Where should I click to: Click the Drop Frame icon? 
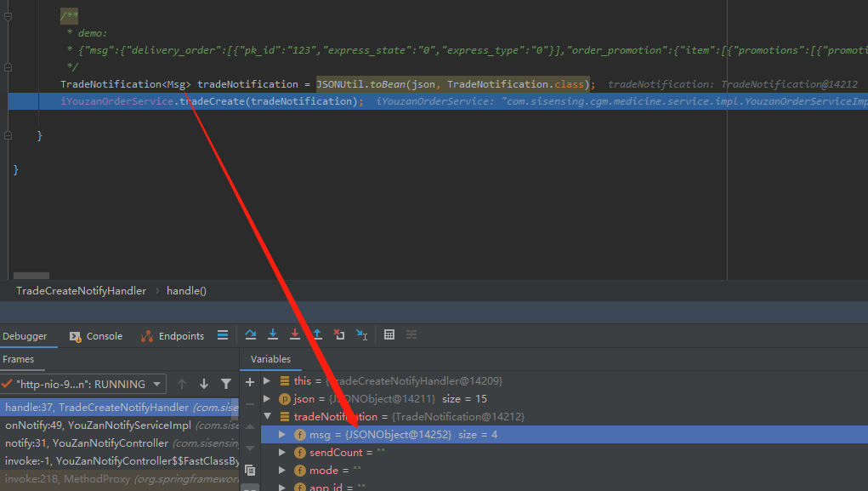[x=339, y=334]
